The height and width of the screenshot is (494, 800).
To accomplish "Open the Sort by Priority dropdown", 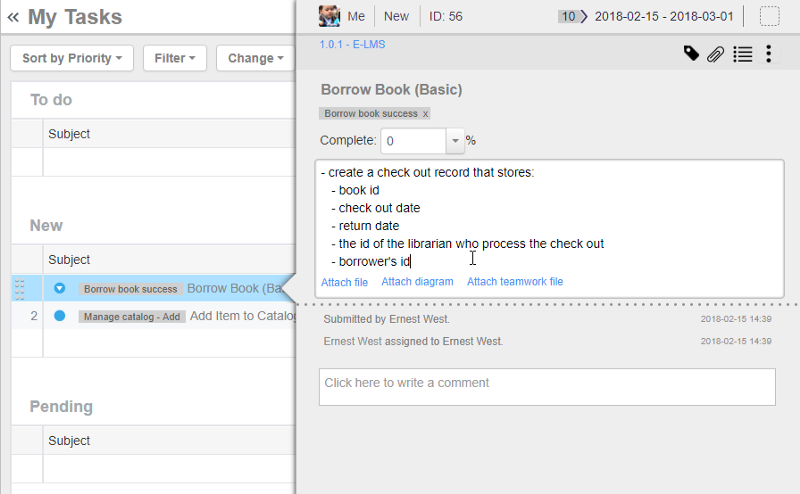I will pos(71,59).
